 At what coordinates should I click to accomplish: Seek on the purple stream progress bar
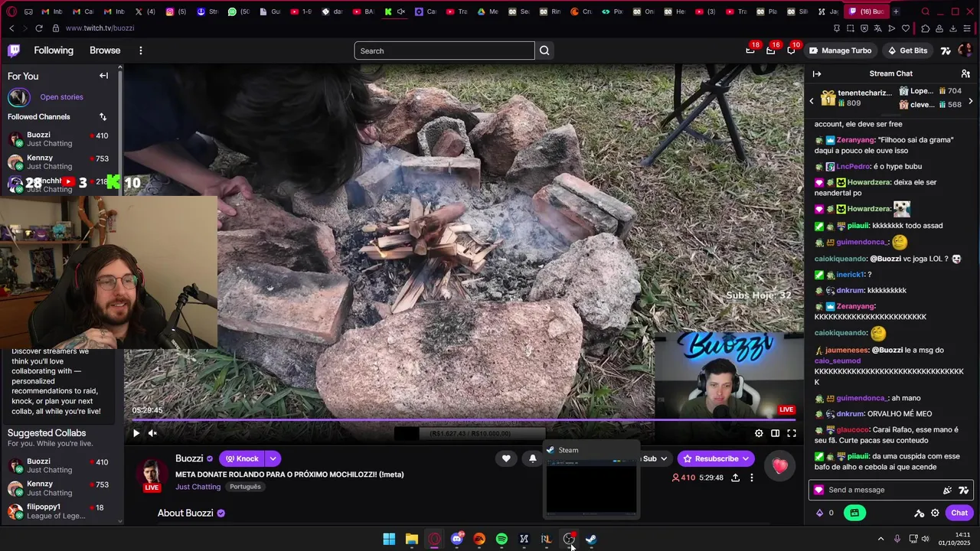[463, 419]
